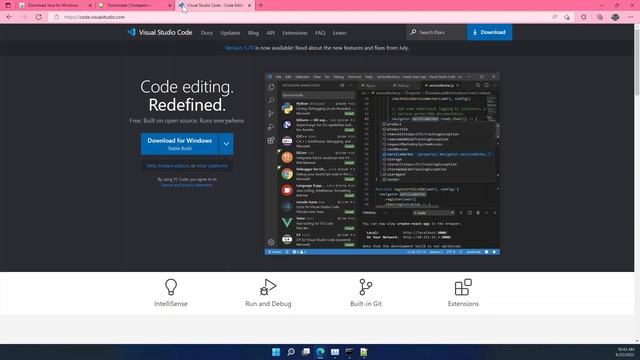Open the Notepad++ icon in the taskbar

(364, 352)
